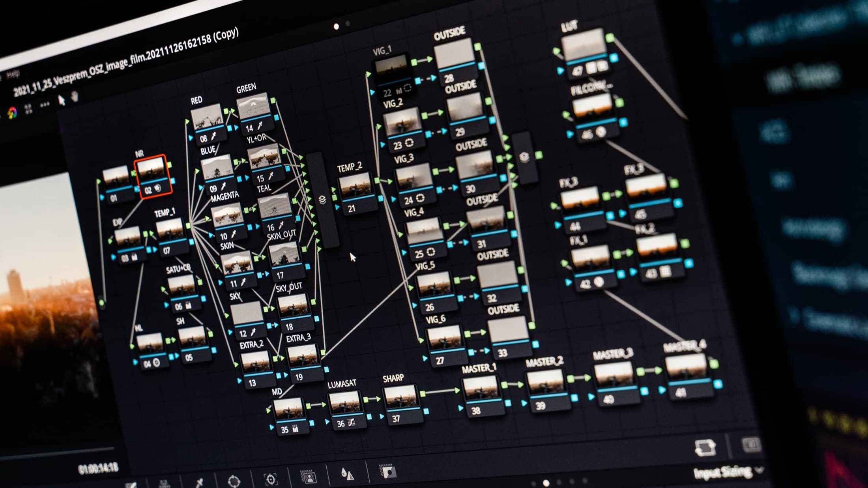The image size is (868, 488).
Task: Click the green output square of node 41
Action: tap(714, 363)
